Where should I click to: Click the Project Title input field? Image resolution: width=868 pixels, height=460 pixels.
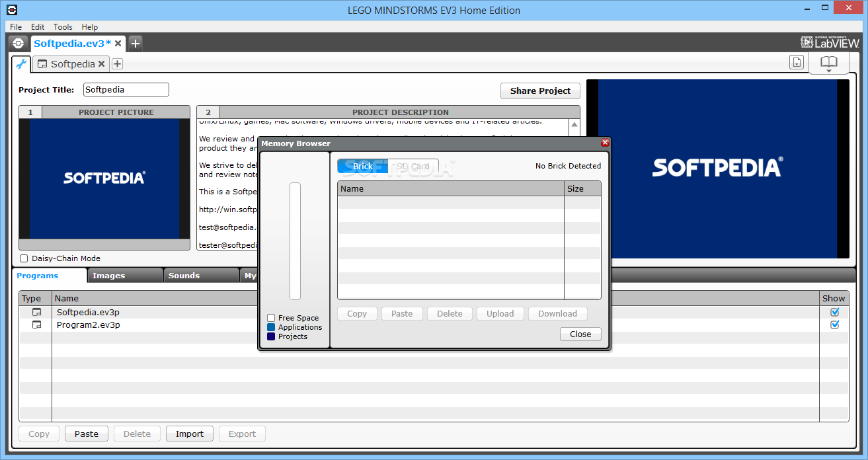tap(126, 90)
